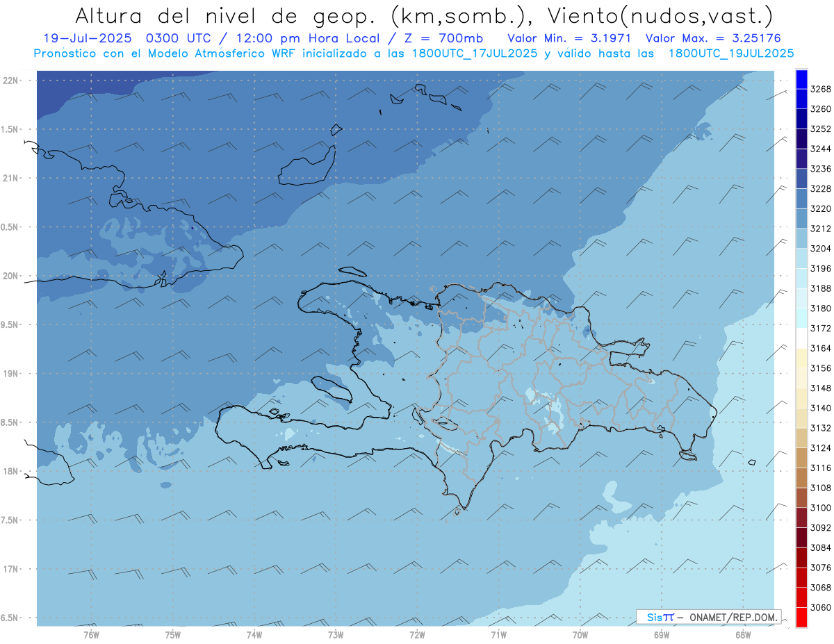This screenshot has width=834, height=644.
Task: Pick the bright red swatch below 3060
Action: pyautogui.click(x=801, y=616)
